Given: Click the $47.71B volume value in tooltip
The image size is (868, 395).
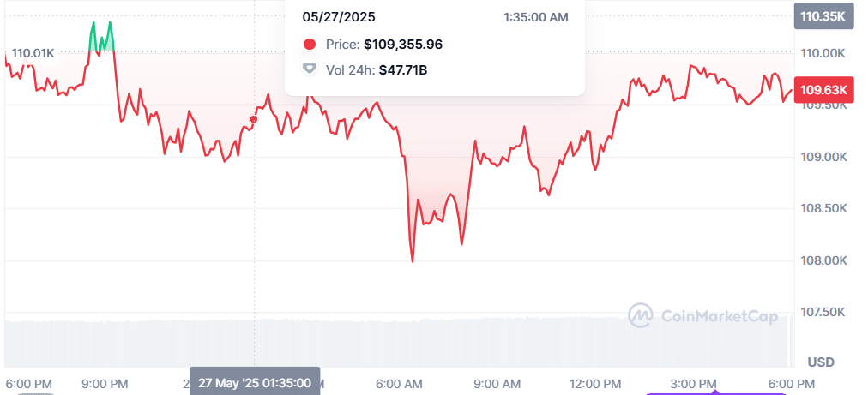Looking at the screenshot, I should 402,69.
